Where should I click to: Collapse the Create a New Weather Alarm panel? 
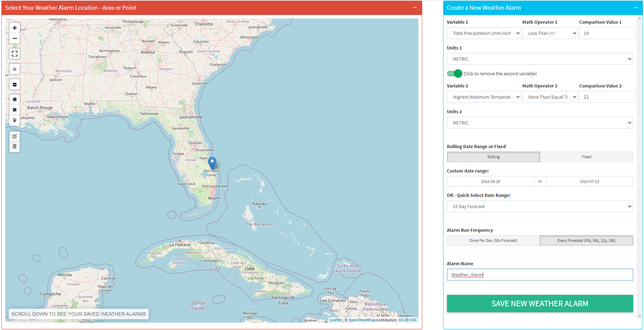pos(635,8)
